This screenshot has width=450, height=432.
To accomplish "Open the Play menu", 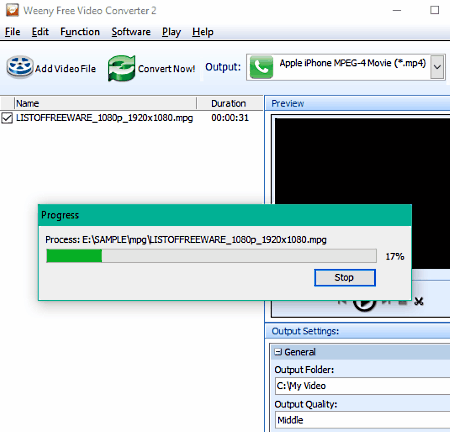I will pyautogui.click(x=171, y=32).
